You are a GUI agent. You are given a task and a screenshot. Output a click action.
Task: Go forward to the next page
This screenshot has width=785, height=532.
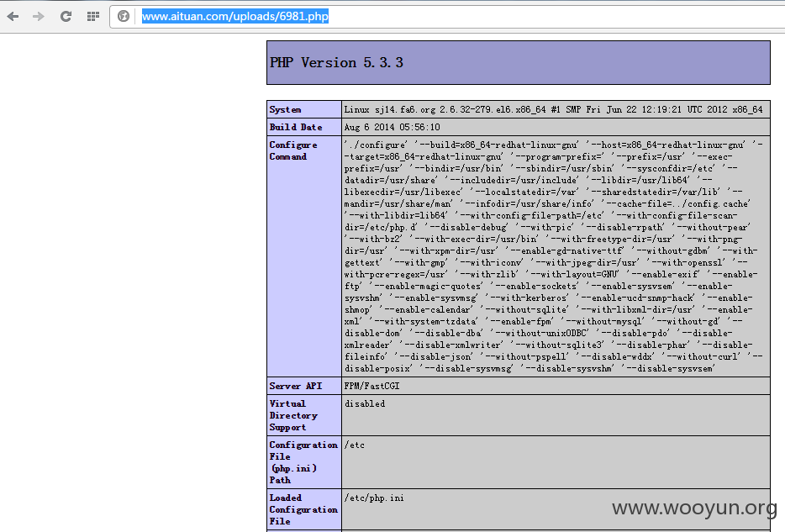coord(39,17)
